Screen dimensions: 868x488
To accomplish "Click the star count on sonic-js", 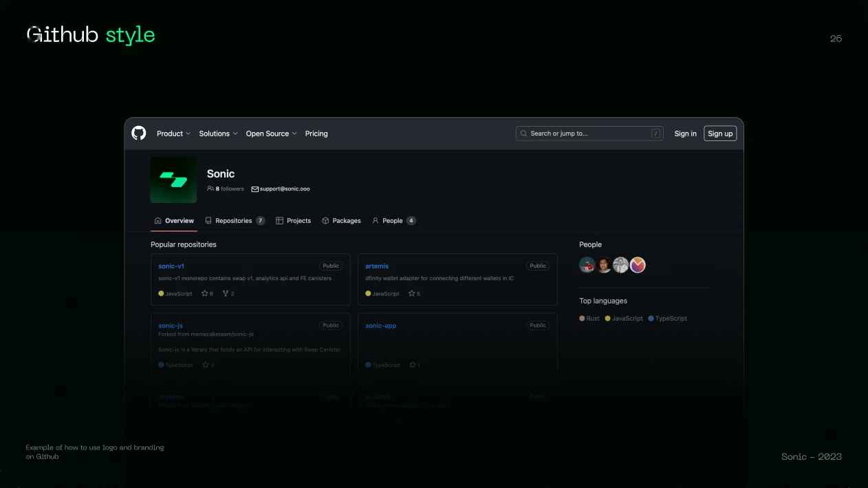I will click(x=208, y=365).
